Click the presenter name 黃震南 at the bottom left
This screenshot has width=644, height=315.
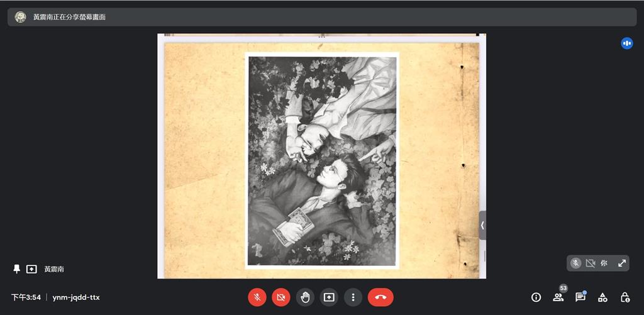[x=54, y=269]
